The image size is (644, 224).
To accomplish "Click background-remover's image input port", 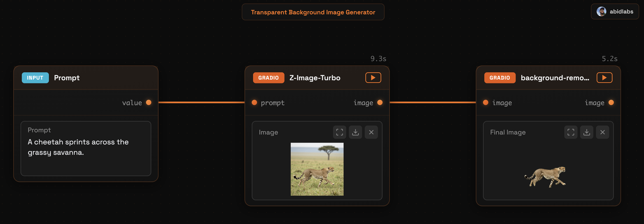I will click(x=486, y=102).
